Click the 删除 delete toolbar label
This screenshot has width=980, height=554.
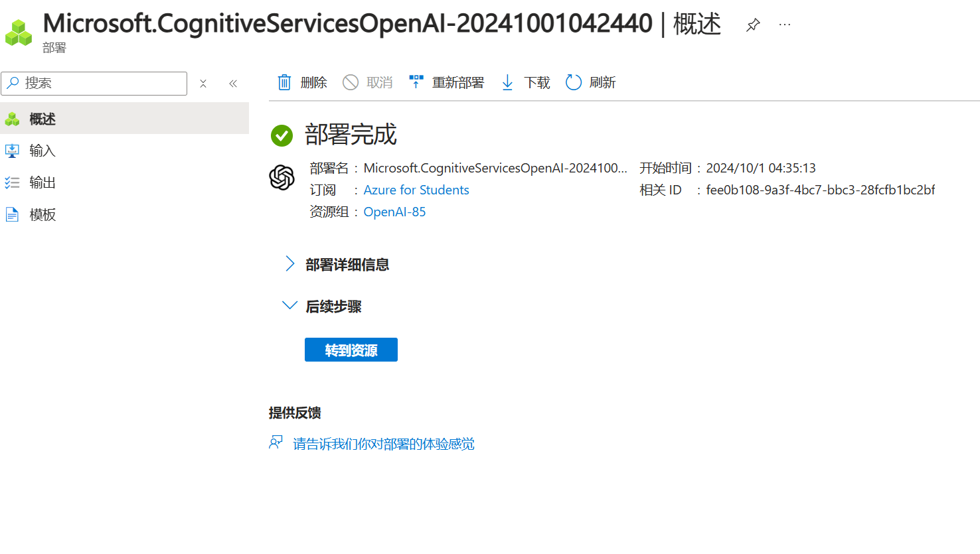313,82
